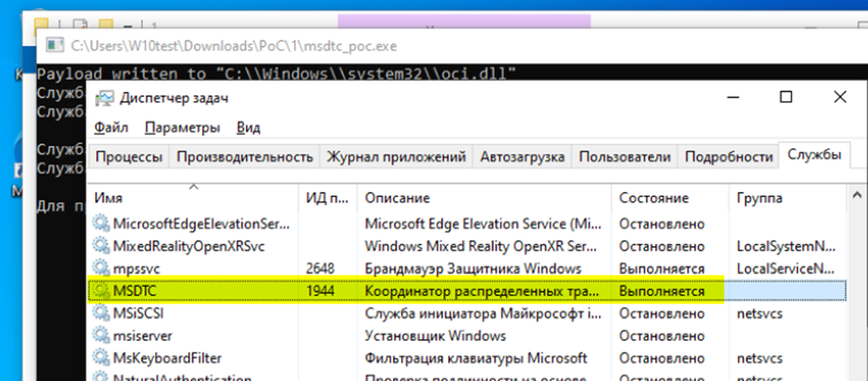868x381 pixels.
Task: Click the MixedRealityOpenXRSvc service gear icon
Action: 102,246
